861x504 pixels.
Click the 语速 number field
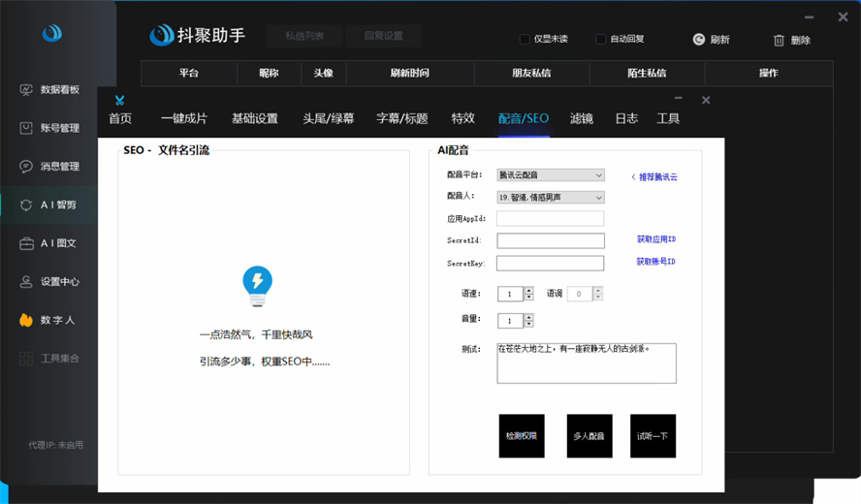click(x=511, y=294)
